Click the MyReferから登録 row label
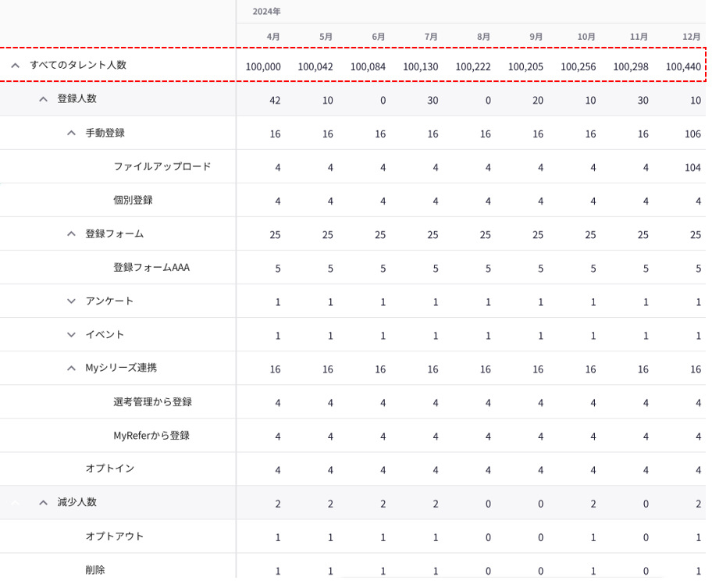The width and height of the screenshot is (712, 588). [151, 435]
